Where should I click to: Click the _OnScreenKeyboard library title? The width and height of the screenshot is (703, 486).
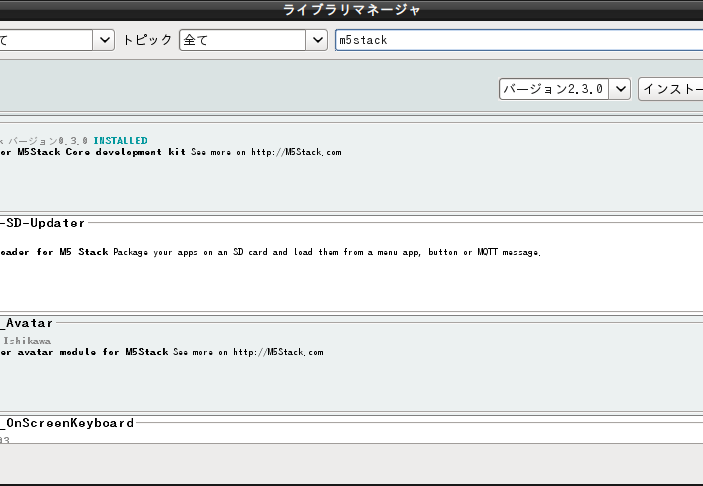pos(67,423)
